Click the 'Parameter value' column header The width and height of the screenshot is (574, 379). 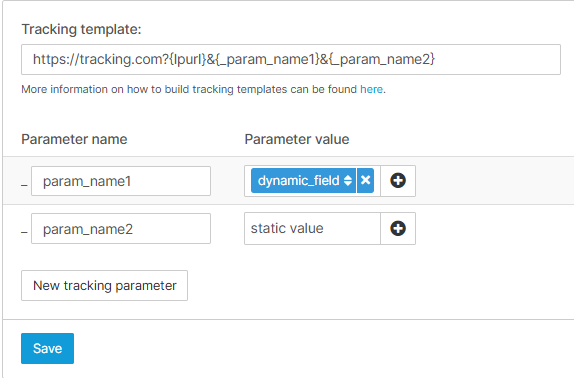(x=297, y=139)
